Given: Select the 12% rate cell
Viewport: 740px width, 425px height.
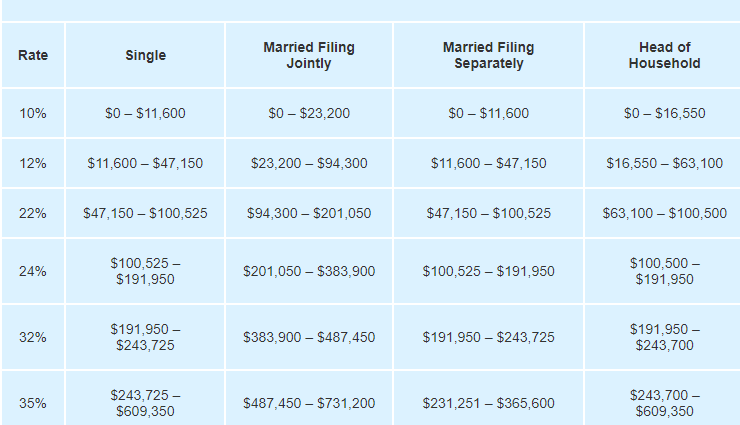Looking at the screenshot, I should coord(33,163).
